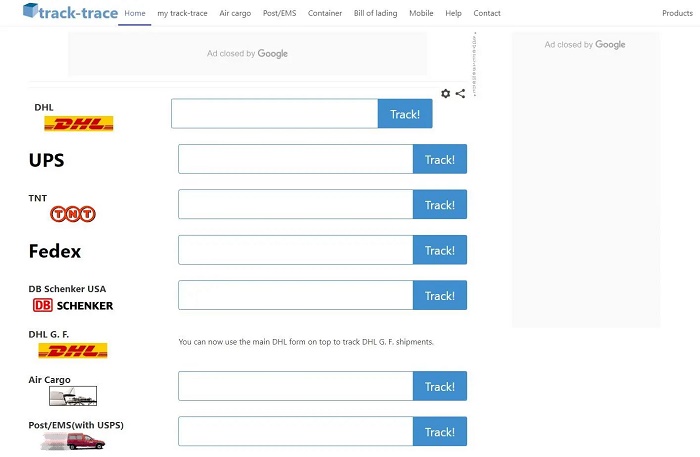Click Track! button for DB Schenker USA
Screen dimensions: 700x457
(440, 295)
